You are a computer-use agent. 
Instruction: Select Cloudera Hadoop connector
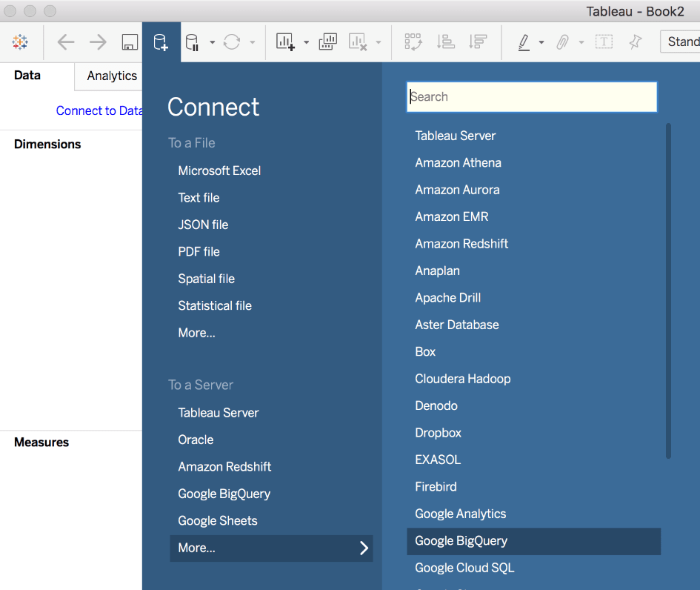pos(462,379)
